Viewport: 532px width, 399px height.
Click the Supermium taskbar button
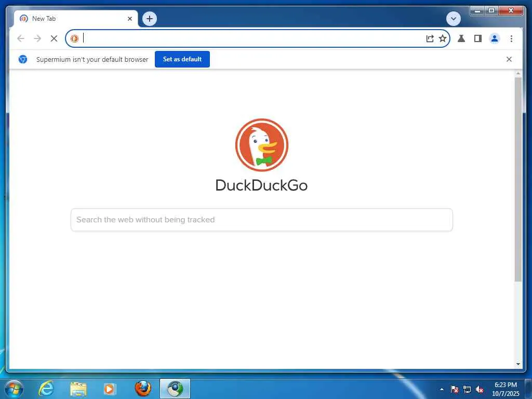point(175,389)
